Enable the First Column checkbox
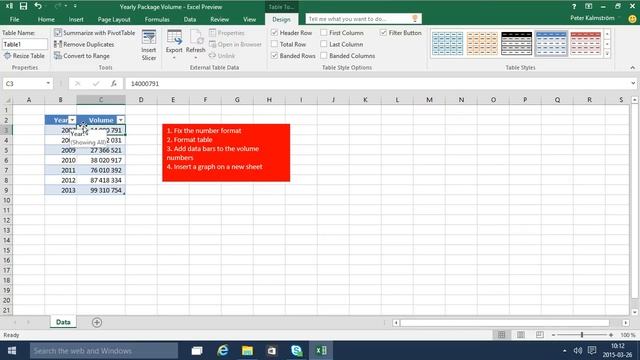Screen dimensions: 640x360 click(x=324, y=33)
